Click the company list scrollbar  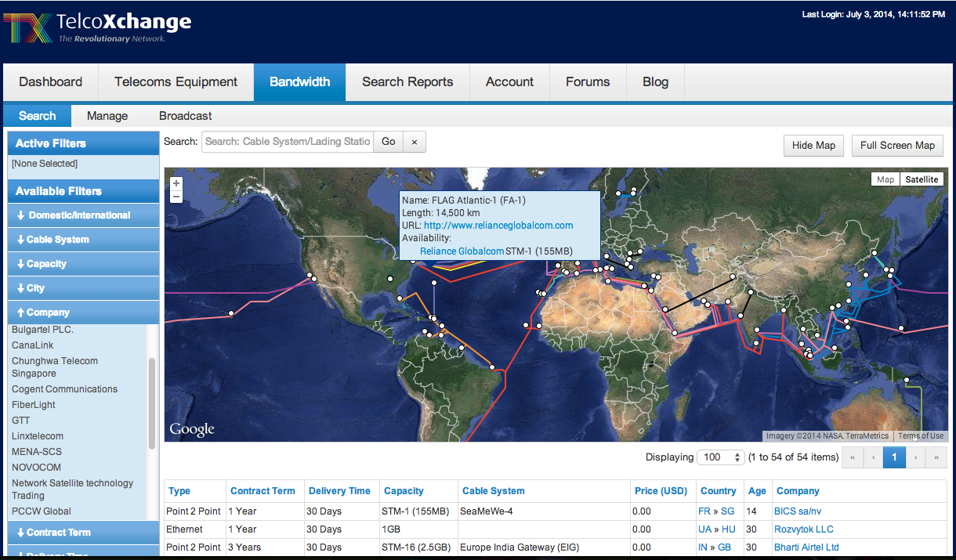click(x=151, y=403)
